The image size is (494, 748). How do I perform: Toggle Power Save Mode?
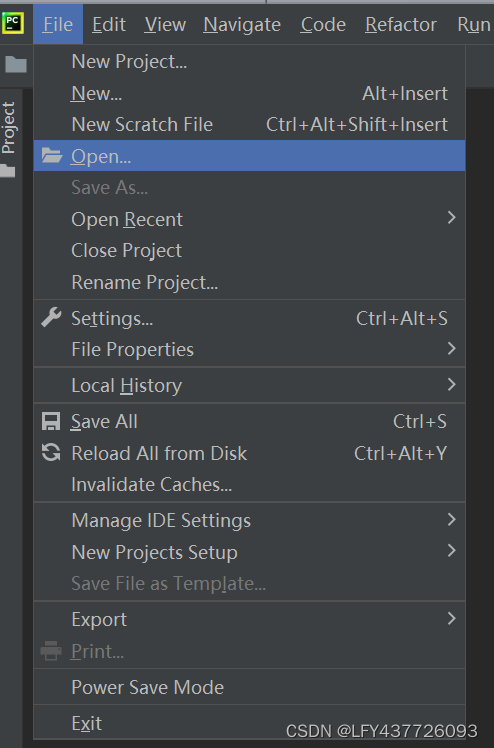pos(249,687)
